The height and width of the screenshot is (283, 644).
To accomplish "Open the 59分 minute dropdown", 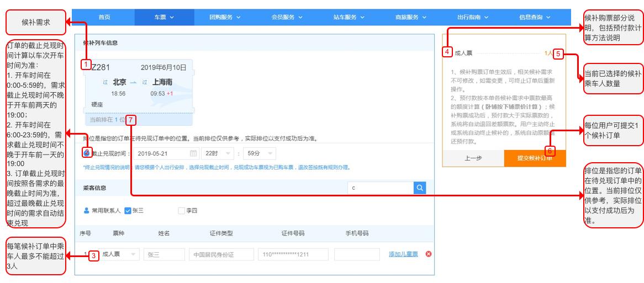I will pyautogui.click(x=260, y=153).
